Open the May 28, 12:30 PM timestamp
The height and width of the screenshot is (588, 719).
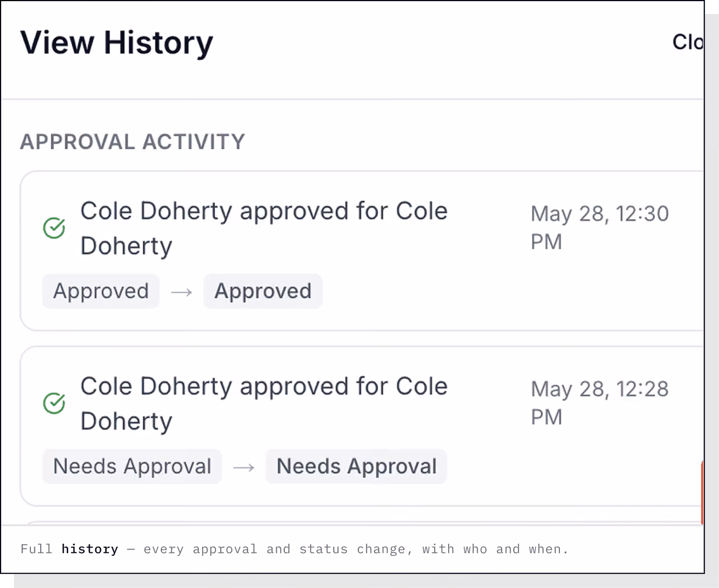click(600, 227)
